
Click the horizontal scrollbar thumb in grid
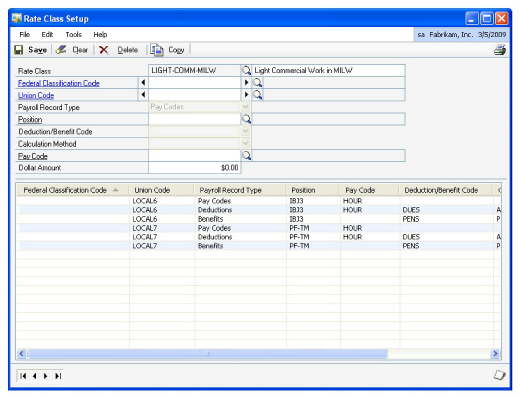pyautogui.click(x=208, y=353)
